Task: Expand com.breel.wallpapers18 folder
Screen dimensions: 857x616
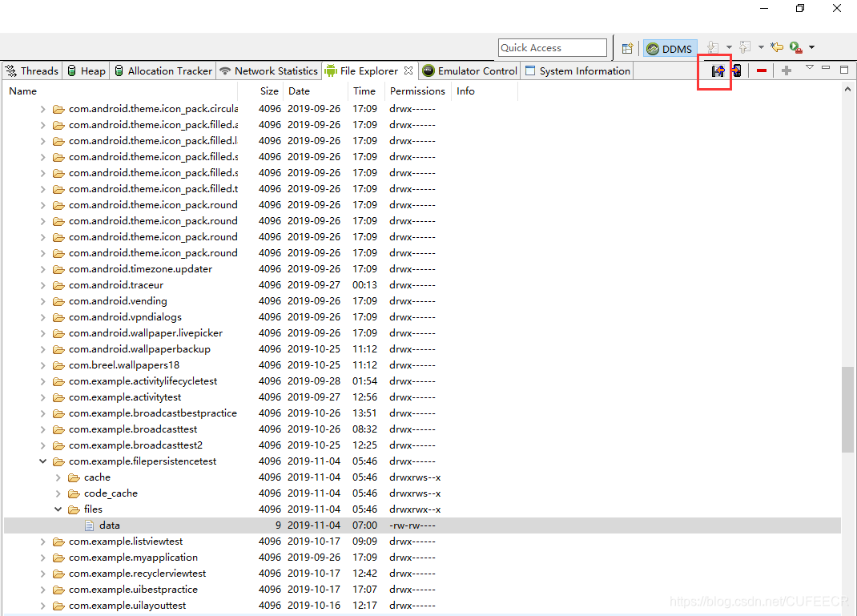Action: (42, 365)
